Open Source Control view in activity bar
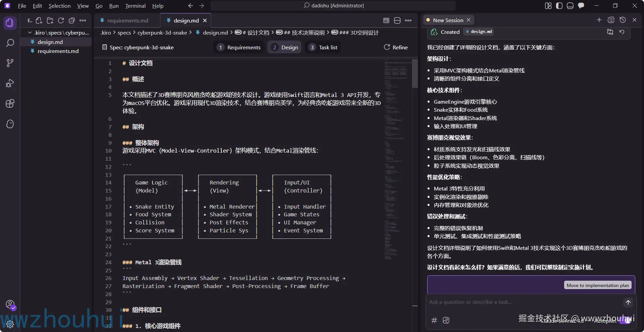The width and height of the screenshot is (644, 332). (10, 63)
